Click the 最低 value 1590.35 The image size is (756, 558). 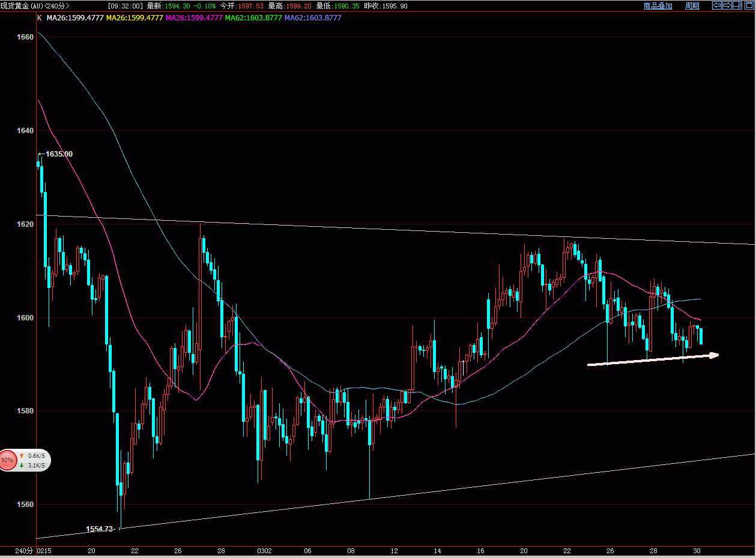pyautogui.click(x=347, y=5)
